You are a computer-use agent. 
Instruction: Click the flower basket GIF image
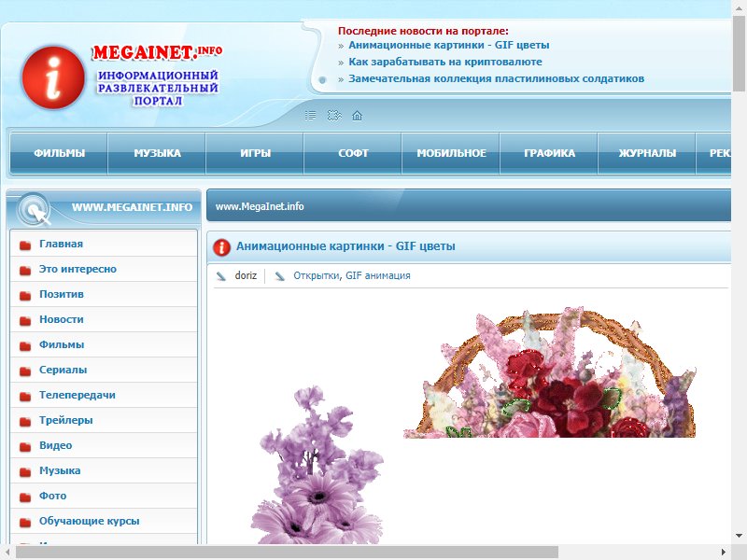pos(550,372)
